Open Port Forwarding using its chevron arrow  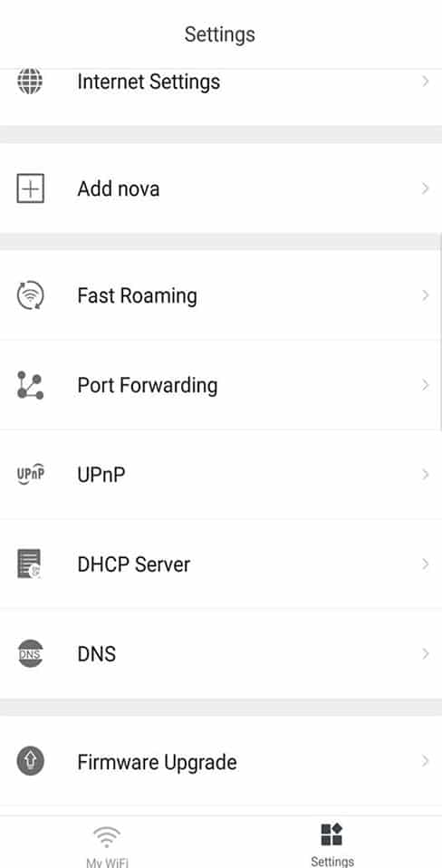[426, 385]
